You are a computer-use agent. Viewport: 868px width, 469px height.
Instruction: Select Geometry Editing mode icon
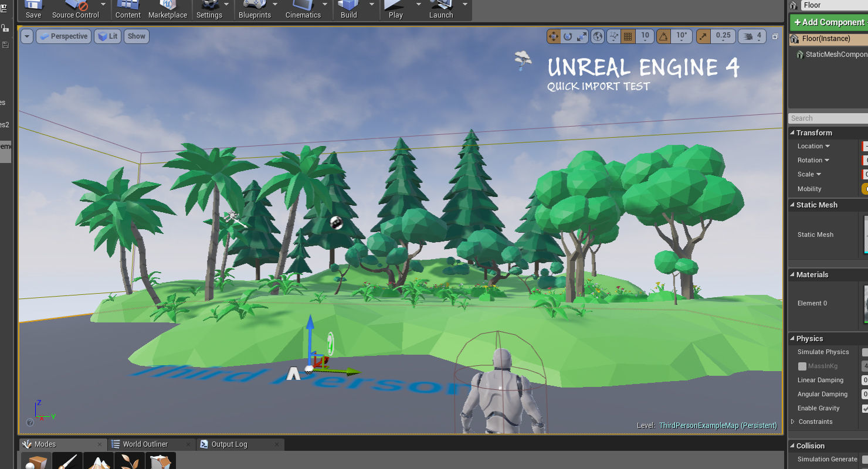pos(160,461)
